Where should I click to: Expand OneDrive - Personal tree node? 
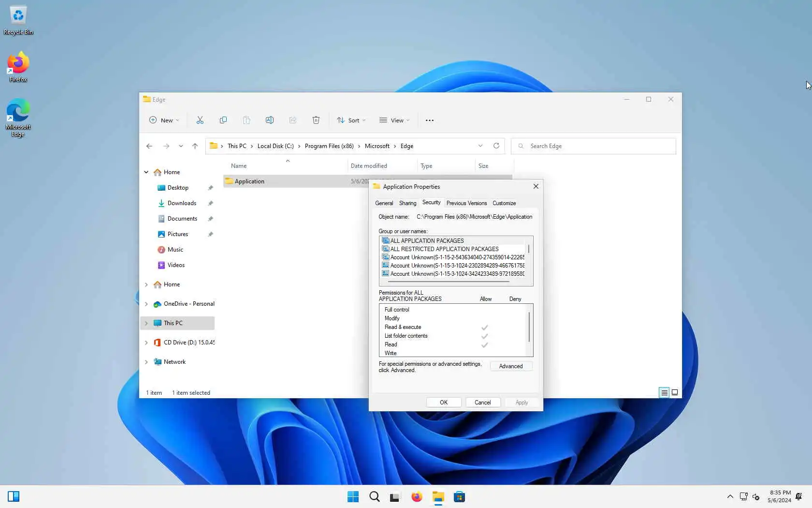146,304
